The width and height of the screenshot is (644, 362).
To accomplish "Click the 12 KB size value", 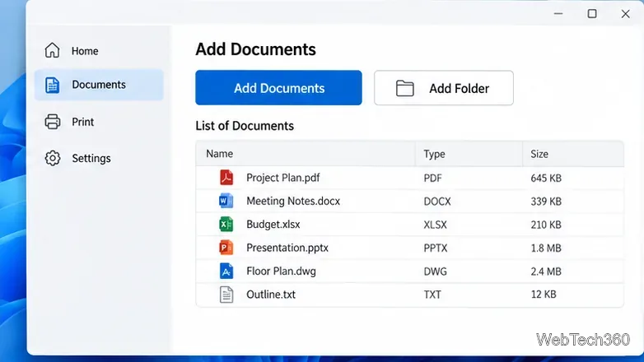I will tap(544, 295).
